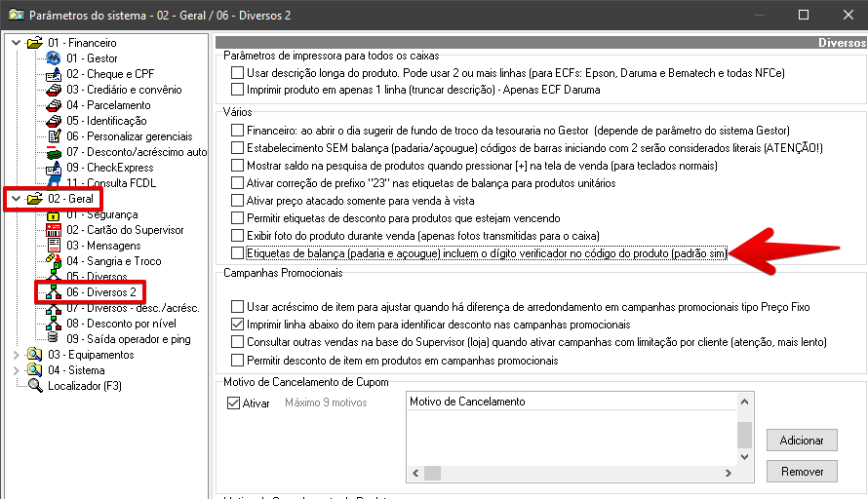The height and width of the screenshot is (499, 868).
Task: Click the Localizador (F3) magnifier icon
Action: [35, 386]
